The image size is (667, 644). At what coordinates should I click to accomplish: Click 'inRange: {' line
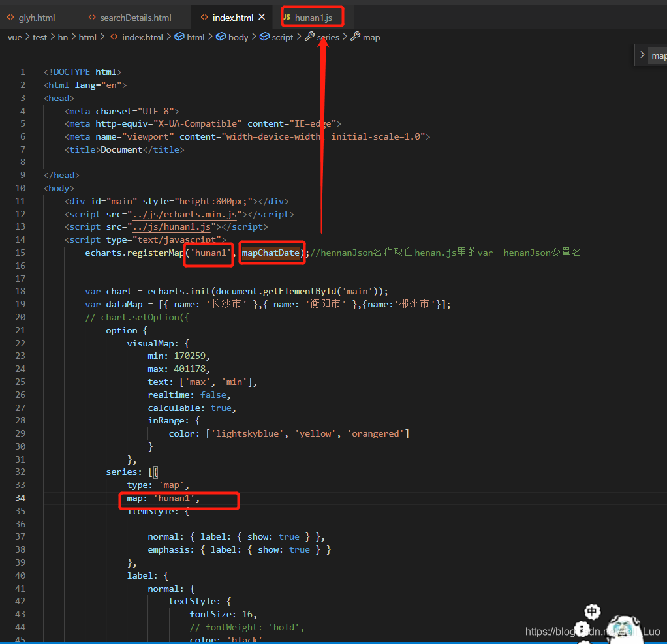[x=174, y=421]
